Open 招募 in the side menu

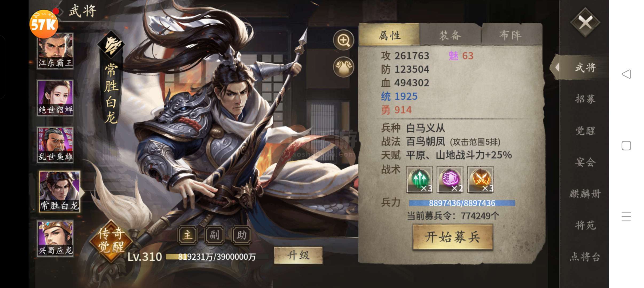(x=585, y=99)
